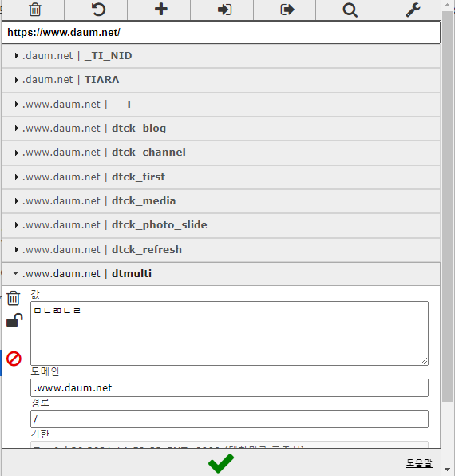Click the domain field showing .www.daum.net
The width and height of the screenshot is (455, 476).
point(229,387)
